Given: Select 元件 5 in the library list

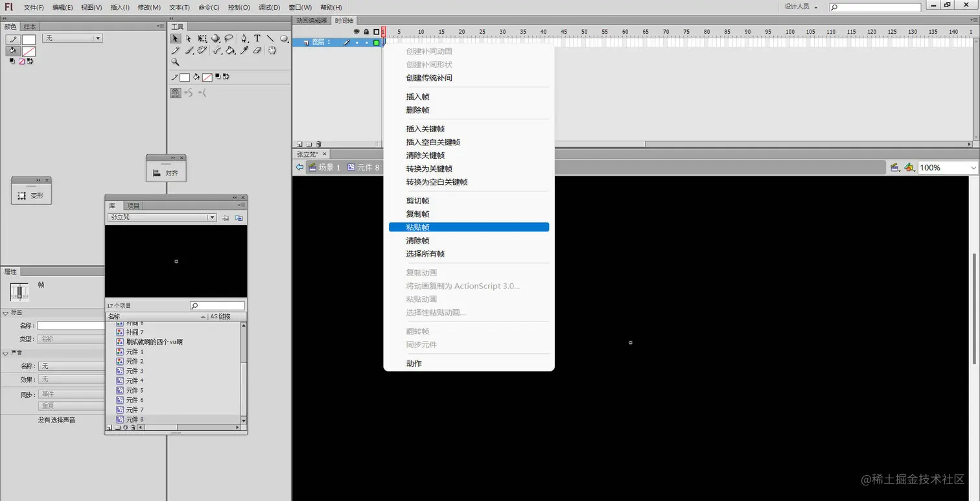Looking at the screenshot, I should tap(134, 390).
